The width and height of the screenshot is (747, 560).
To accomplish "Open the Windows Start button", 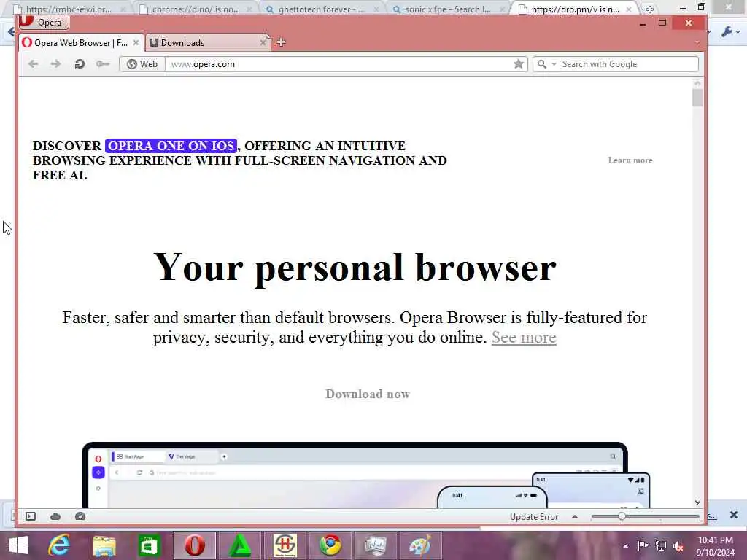I will 18,545.
